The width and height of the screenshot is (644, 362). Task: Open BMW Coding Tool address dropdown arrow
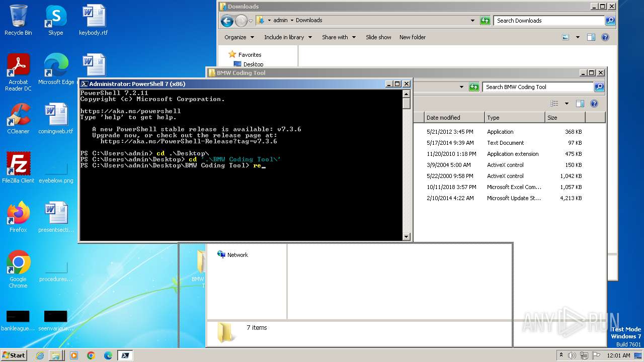click(x=461, y=87)
